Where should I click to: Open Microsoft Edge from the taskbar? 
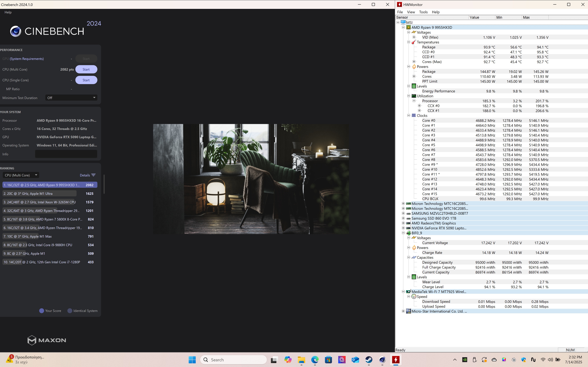[315, 360]
